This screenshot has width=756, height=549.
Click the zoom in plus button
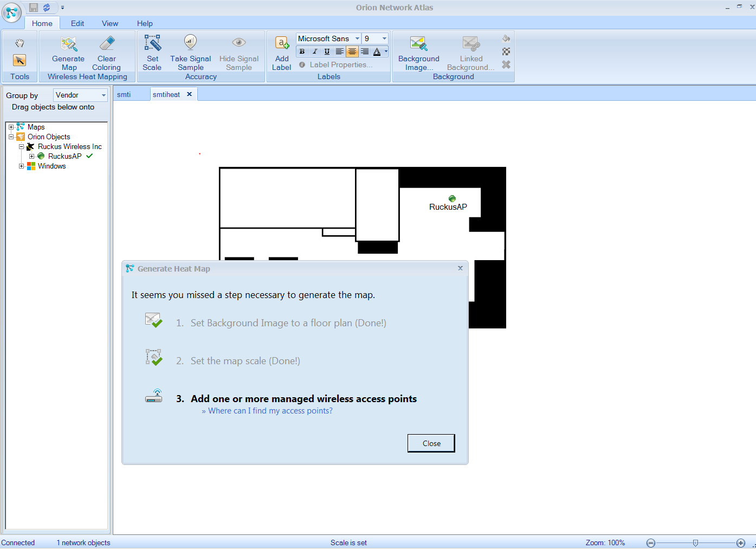pos(741,543)
